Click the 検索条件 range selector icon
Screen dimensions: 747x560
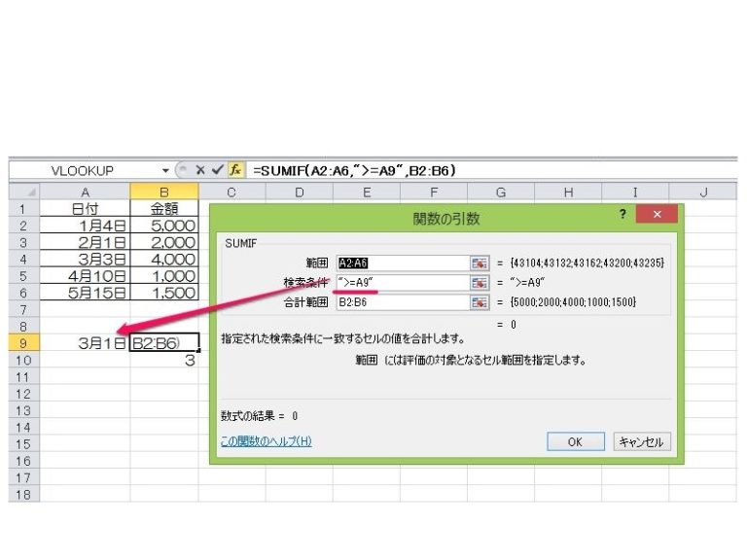click(x=479, y=283)
